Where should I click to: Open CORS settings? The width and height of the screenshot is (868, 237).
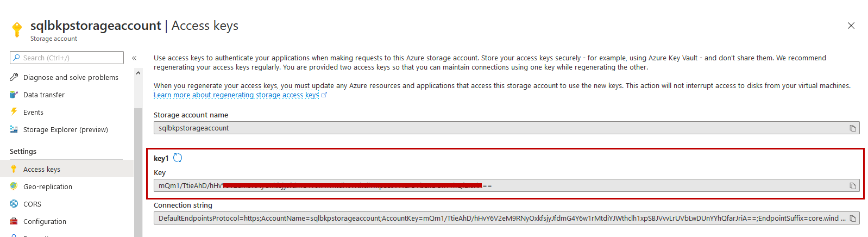pyautogui.click(x=32, y=204)
